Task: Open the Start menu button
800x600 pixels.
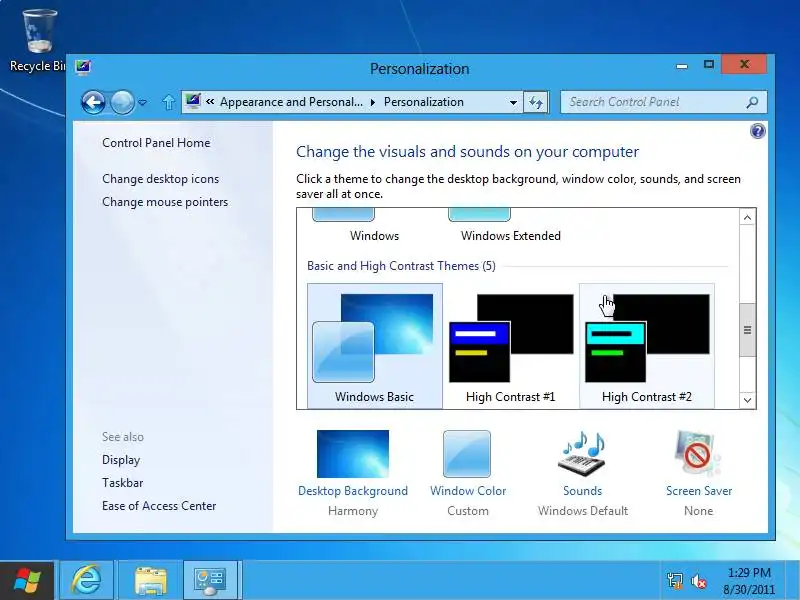Action: pyautogui.click(x=27, y=581)
